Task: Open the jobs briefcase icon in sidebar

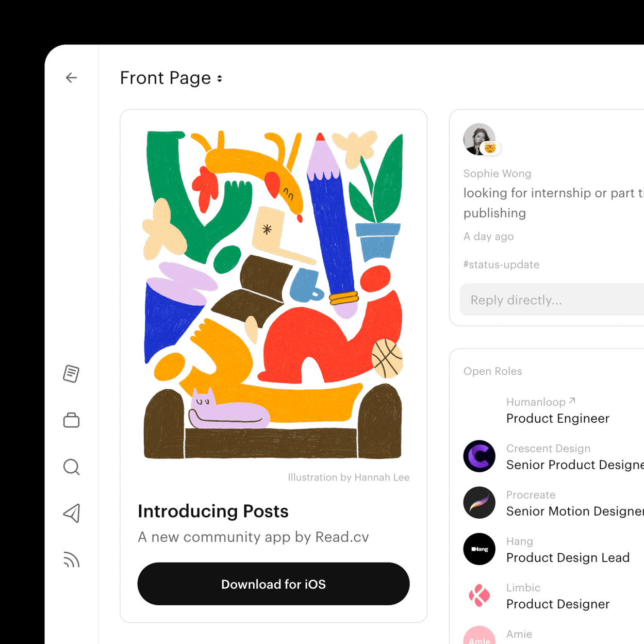Action: [71, 420]
